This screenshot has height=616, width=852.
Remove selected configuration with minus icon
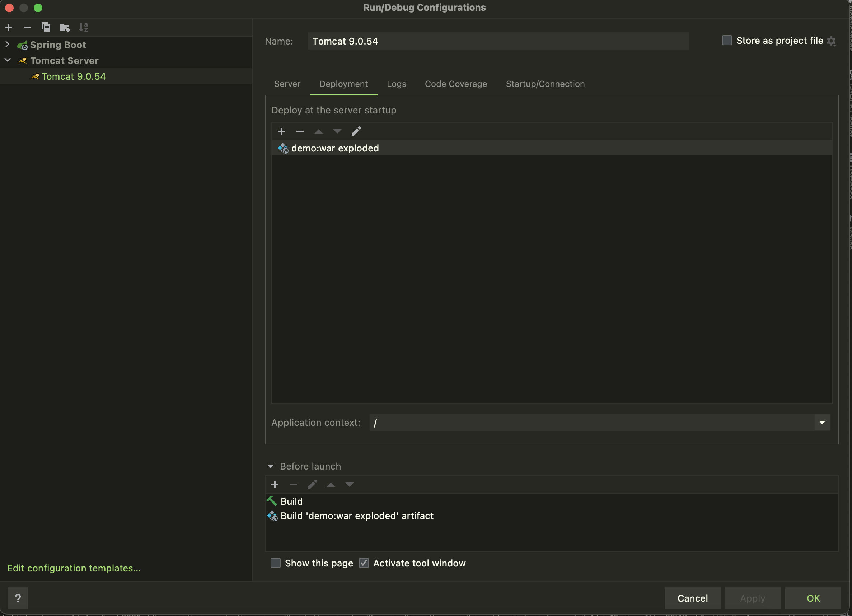27,27
